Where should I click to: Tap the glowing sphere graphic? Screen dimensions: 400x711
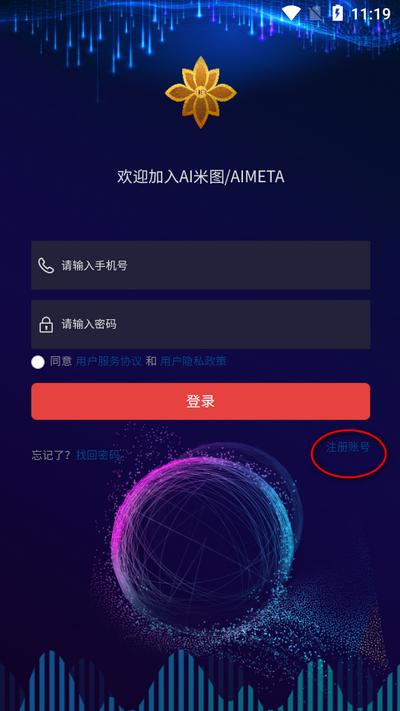coord(204,535)
